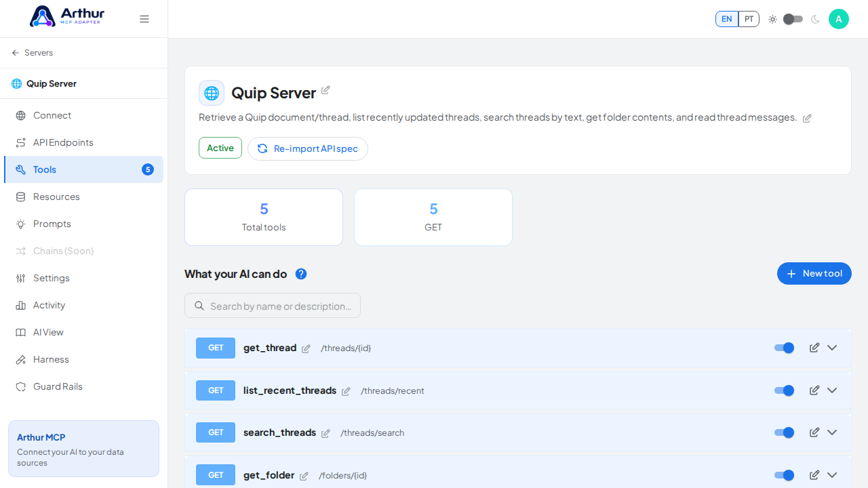
Task: Rename get_folder with small pencil icon
Action: pos(304,476)
